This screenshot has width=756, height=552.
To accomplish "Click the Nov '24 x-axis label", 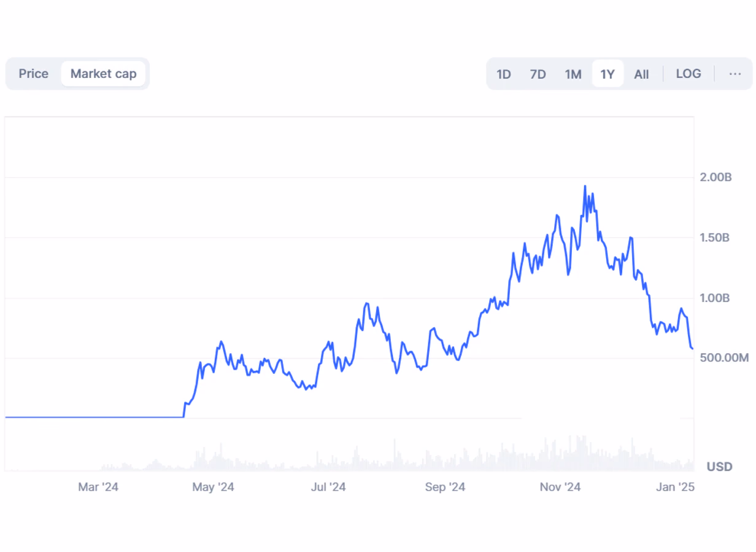I will pos(560,488).
